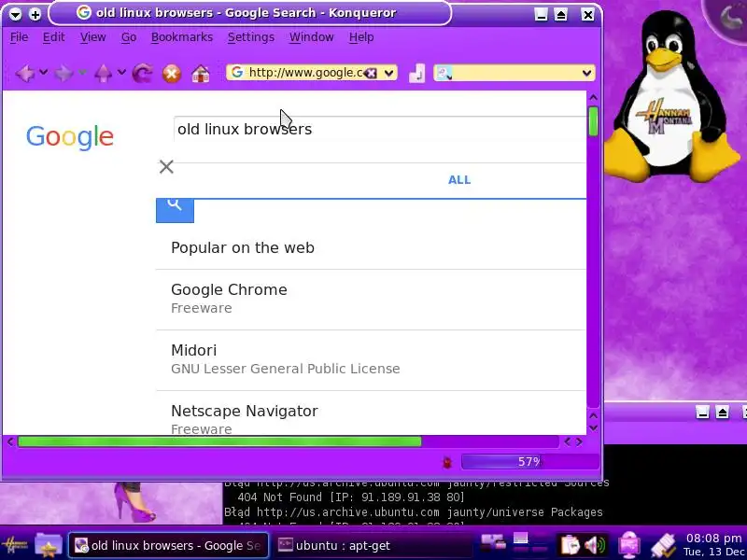Open the Google Chrome result
This screenshot has width=747, height=560.
tap(229, 289)
